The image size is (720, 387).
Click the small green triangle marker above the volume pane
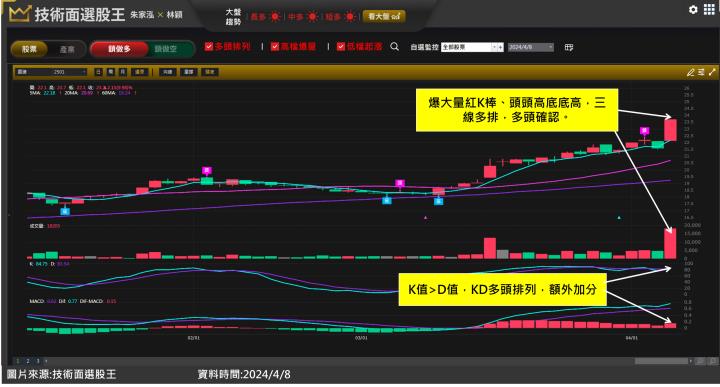pos(619,218)
